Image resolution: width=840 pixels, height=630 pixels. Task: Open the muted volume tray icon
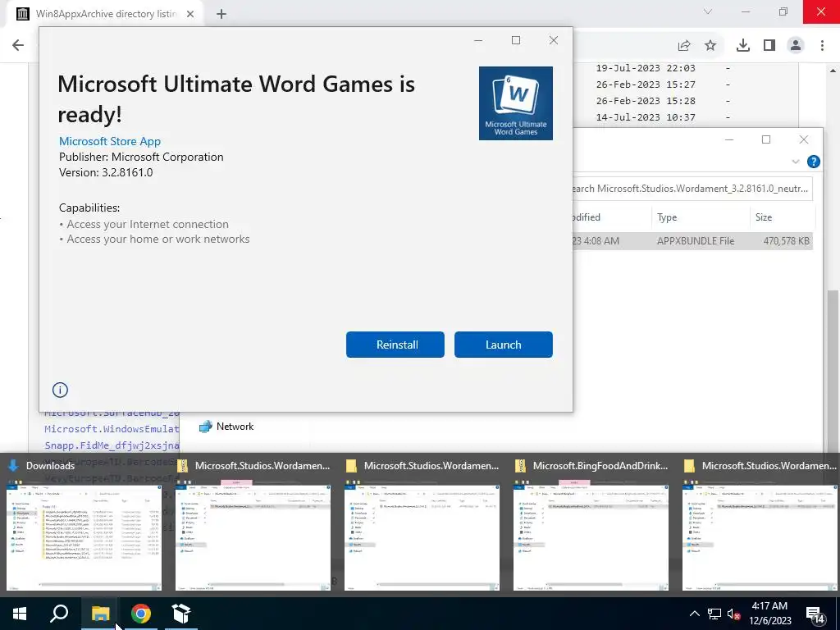pyautogui.click(x=733, y=614)
